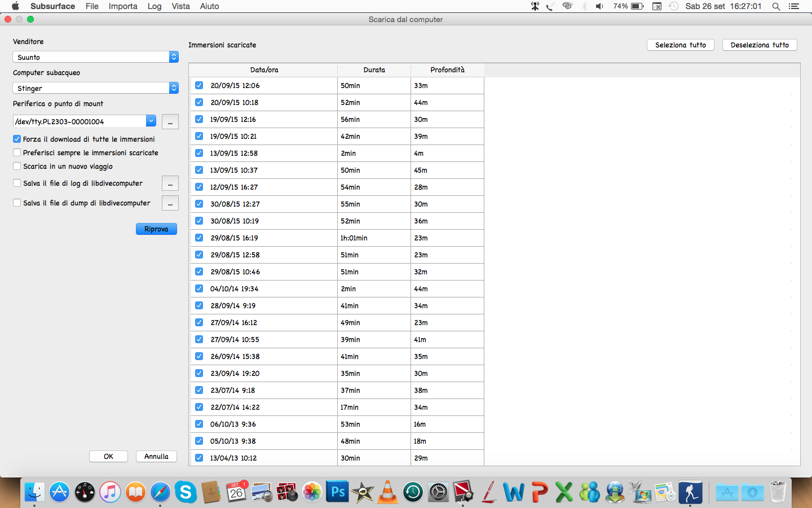Open the Importa menu
The height and width of the screenshot is (508, 812).
(x=123, y=6)
